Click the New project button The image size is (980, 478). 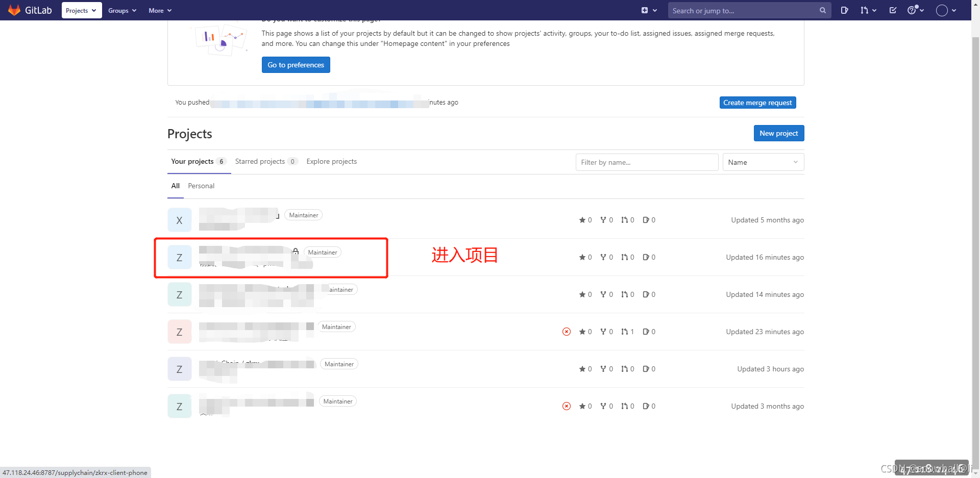[x=779, y=133]
